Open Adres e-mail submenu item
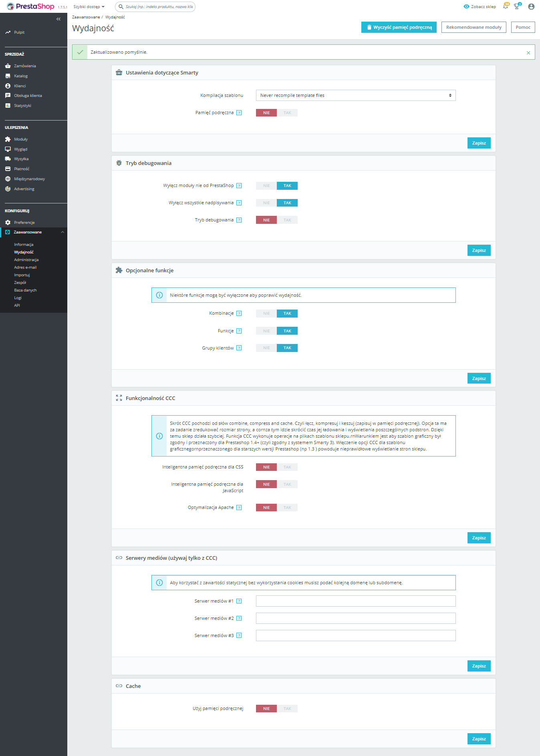 [x=25, y=267]
